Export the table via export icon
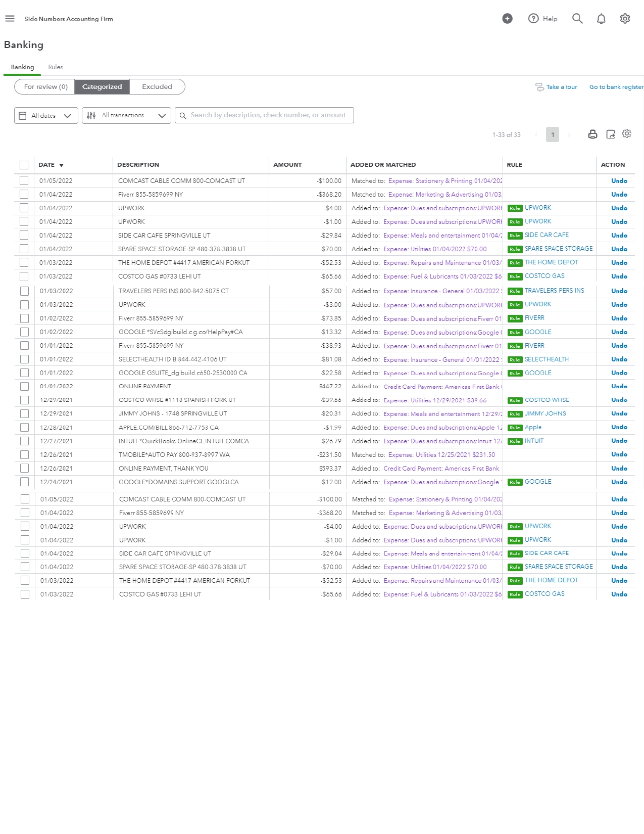The height and width of the screenshot is (834, 644). [611, 134]
